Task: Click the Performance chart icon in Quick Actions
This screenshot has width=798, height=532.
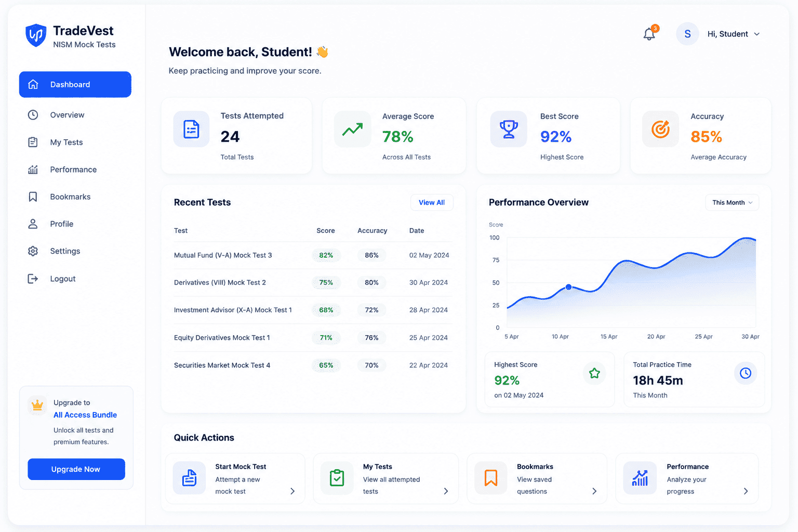Action: click(640, 478)
